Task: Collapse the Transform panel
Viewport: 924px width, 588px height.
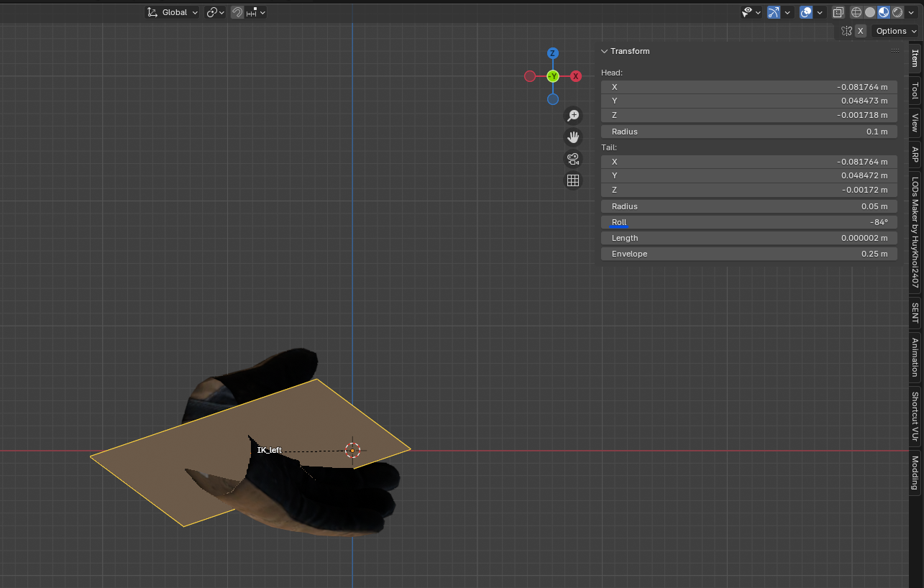Action: click(605, 51)
